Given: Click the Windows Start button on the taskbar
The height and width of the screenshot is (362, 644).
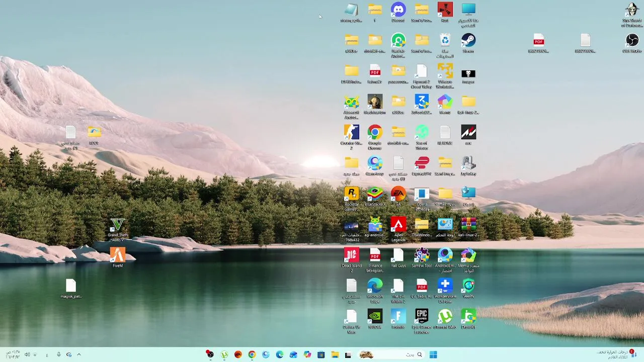Looking at the screenshot, I should (x=433, y=354).
